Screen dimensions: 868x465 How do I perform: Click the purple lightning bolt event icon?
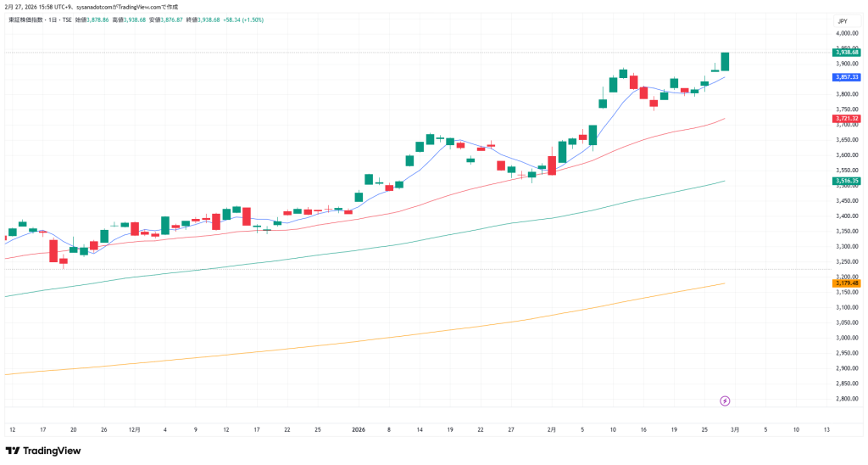(x=725, y=401)
